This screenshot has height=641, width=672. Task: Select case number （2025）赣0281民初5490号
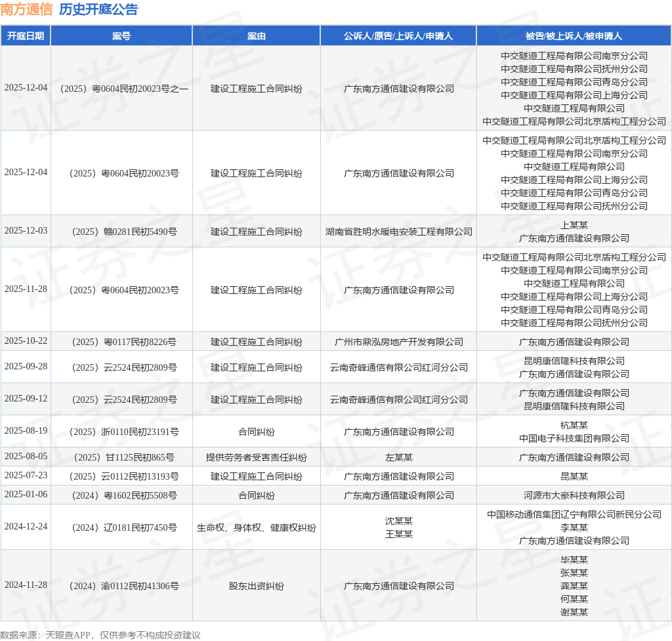click(x=121, y=232)
